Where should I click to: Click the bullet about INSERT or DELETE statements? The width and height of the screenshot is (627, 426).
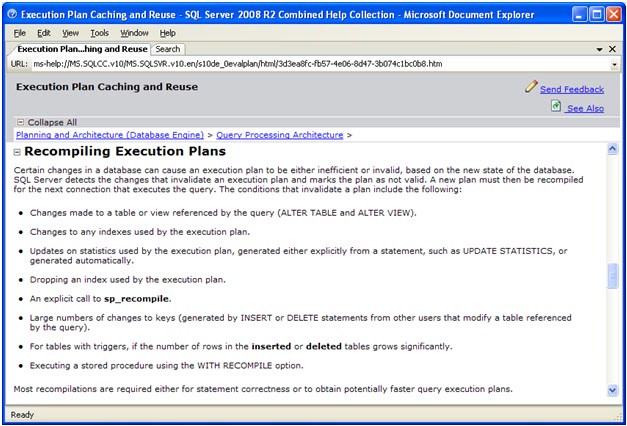tap(300, 322)
